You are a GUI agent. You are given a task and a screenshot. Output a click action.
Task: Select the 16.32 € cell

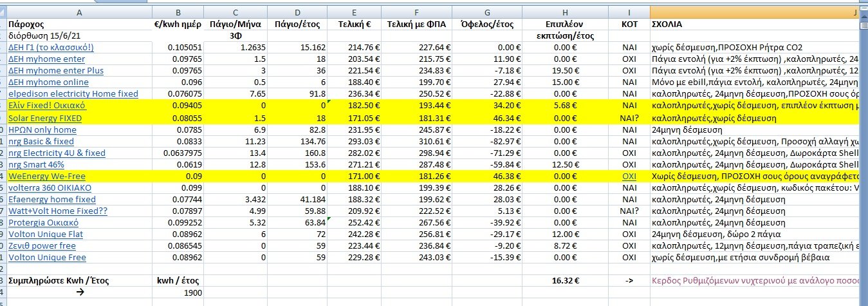tap(565, 280)
